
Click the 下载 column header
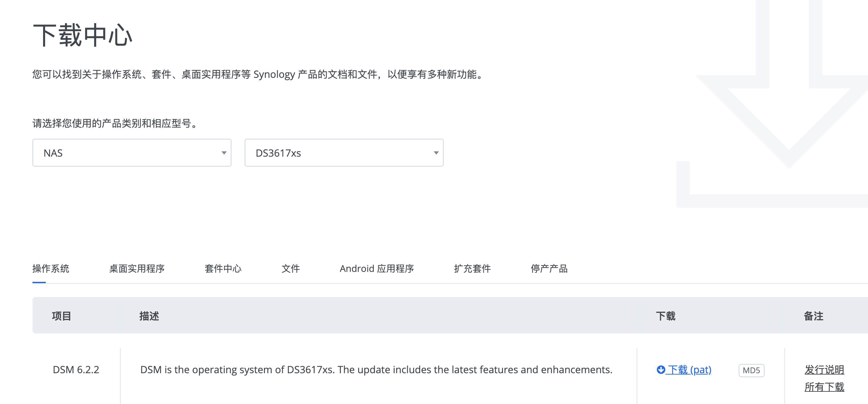665,316
